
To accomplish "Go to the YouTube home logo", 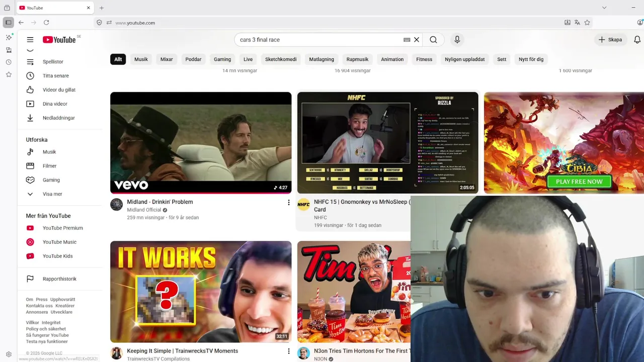I will coord(59,40).
